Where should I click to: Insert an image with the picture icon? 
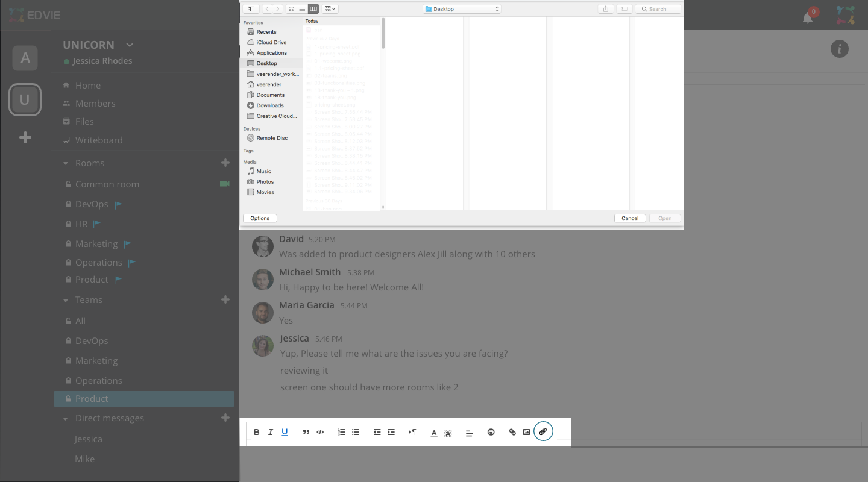[x=526, y=432]
